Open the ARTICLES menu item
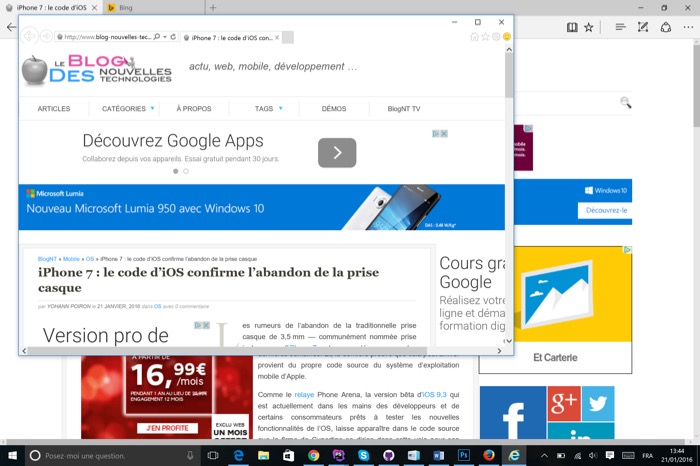700x466 pixels. 54,108
